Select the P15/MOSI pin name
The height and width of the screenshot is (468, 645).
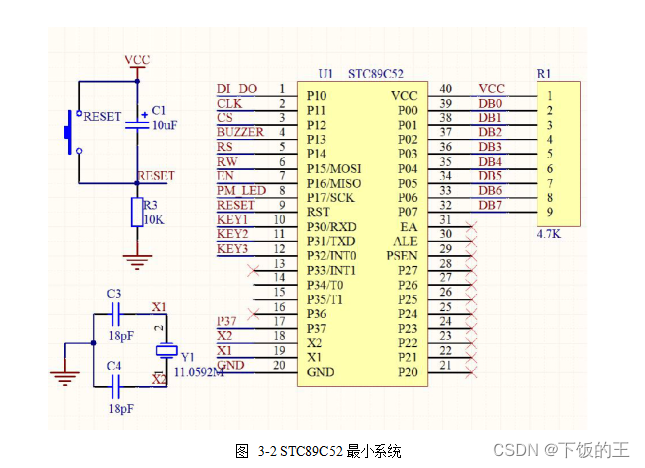pos(334,169)
